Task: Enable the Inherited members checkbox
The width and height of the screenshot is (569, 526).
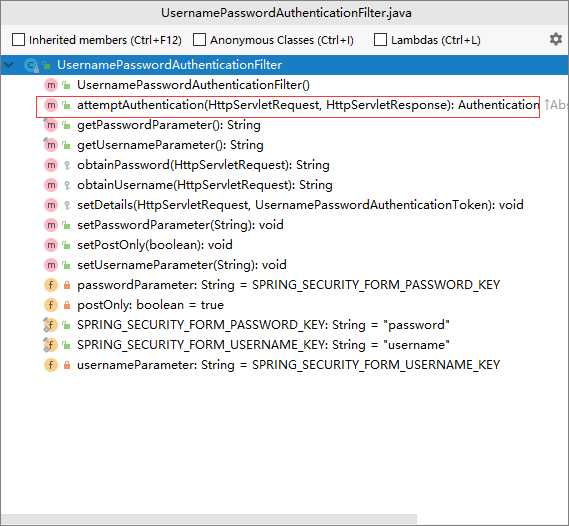Action: 19,40
